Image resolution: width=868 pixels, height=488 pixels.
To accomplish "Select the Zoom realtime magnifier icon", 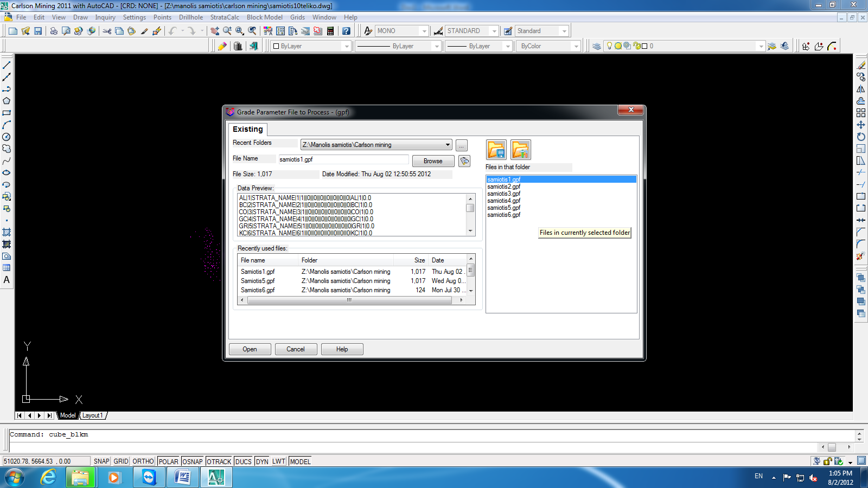I will tap(227, 31).
